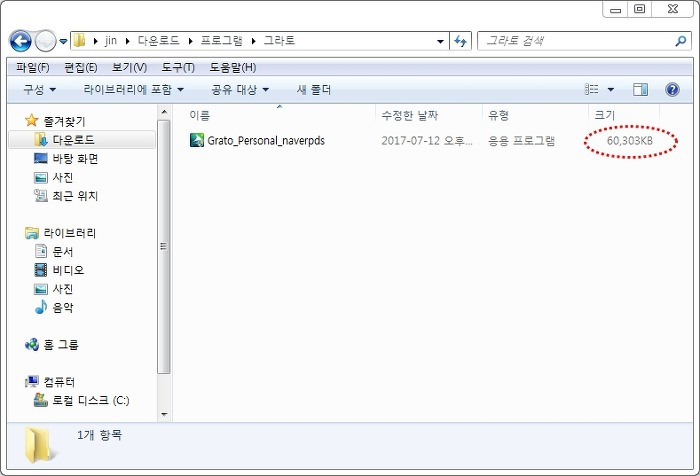The width and height of the screenshot is (700, 476).
Task: Click the 컴퓨터 monitor icon
Action: [x=32, y=381]
